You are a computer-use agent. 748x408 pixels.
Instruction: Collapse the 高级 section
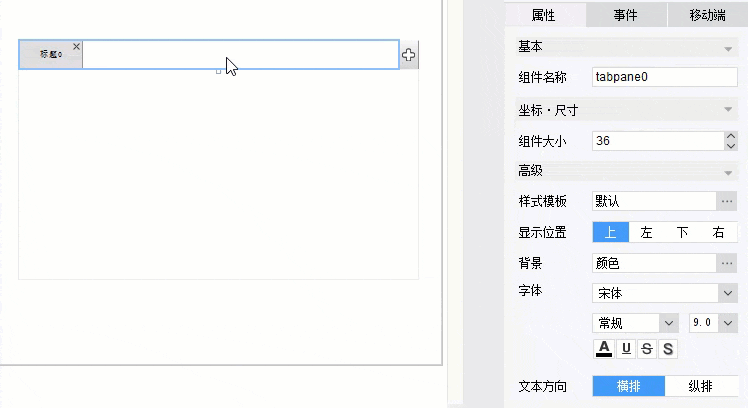728,173
